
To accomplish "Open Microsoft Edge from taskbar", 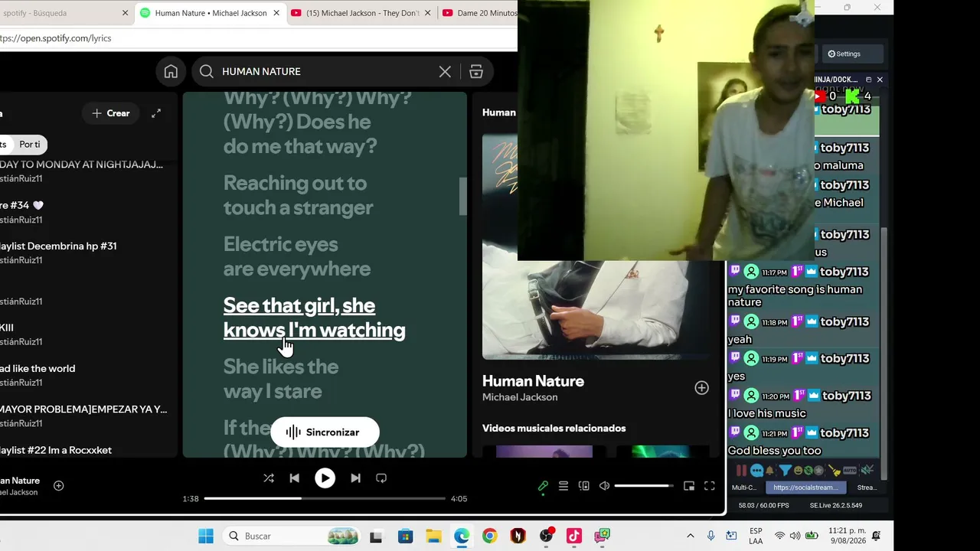I will [x=462, y=536].
